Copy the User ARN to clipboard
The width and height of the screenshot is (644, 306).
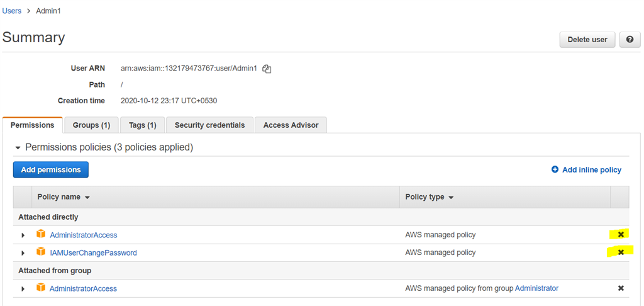coord(267,69)
